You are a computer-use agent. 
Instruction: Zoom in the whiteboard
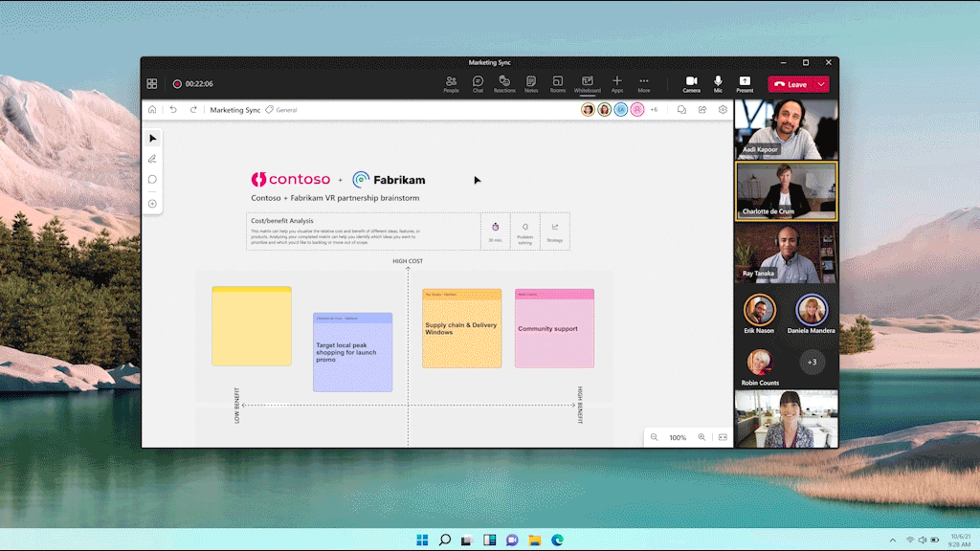point(702,437)
